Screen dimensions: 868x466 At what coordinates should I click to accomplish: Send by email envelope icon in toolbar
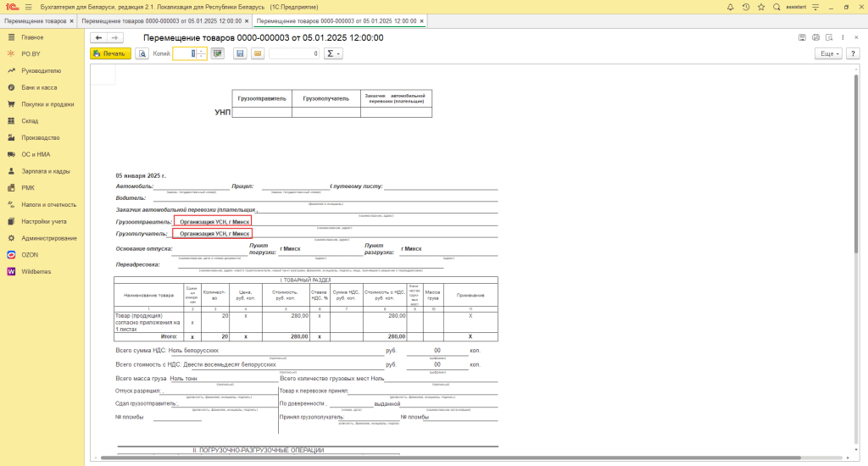pos(258,53)
